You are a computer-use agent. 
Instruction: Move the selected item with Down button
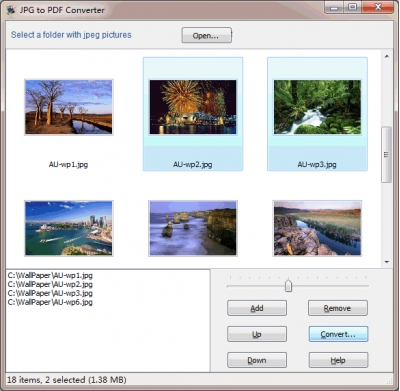(257, 360)
